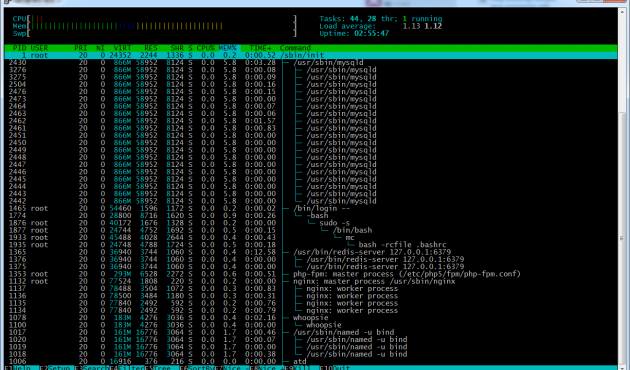This screenshot has height=370, width=630.
Task: Click the Swp usage meter bar
Action: pyautogui.click(x=155, y=33)
